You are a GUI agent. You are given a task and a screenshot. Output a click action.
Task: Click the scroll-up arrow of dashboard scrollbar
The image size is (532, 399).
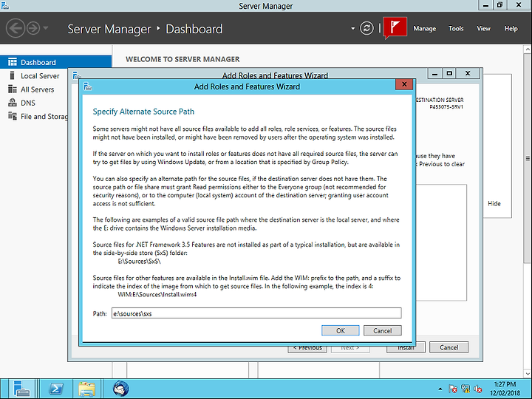pos(528,50)
